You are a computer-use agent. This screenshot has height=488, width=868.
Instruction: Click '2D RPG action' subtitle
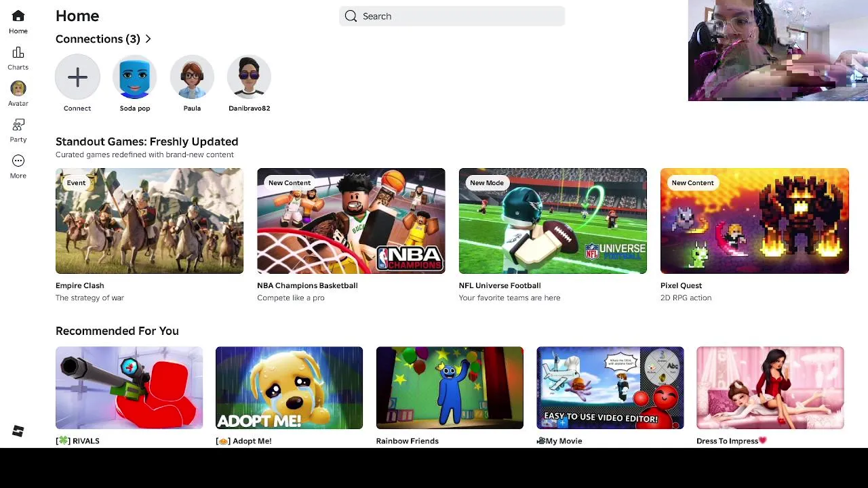(x=686, y=298)
